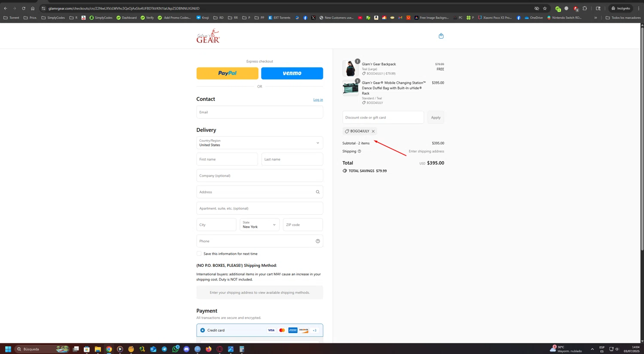Open Discord from the taskbar

coord(186,349)
